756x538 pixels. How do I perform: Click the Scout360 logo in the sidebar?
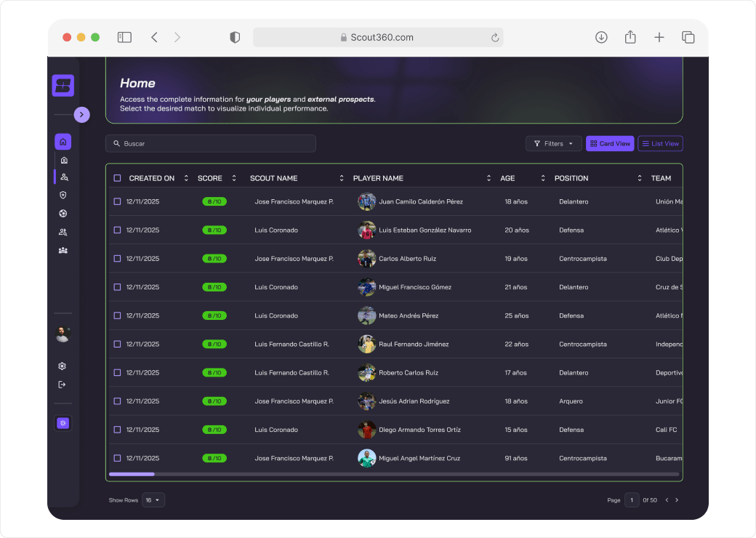click(x=63, y=86)
